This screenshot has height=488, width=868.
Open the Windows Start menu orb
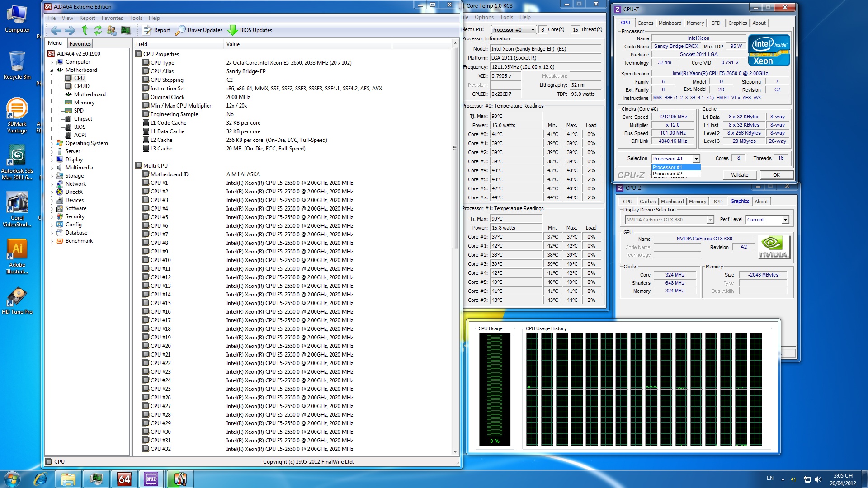[x=12, y=479]
